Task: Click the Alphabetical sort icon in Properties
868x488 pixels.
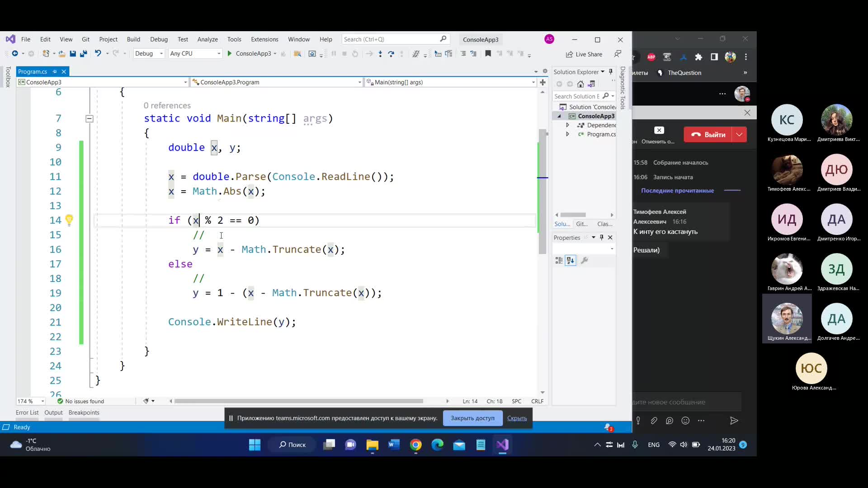Action: (571, 260)
